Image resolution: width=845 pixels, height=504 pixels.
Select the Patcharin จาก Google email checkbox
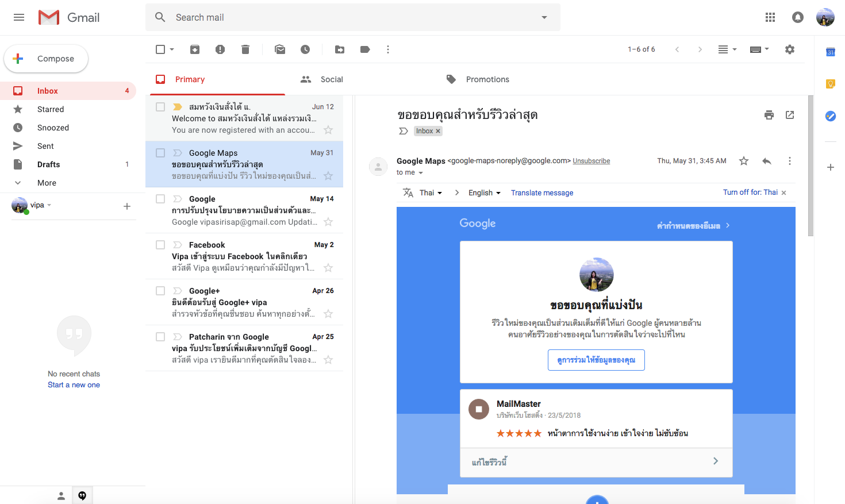[160, 337]
